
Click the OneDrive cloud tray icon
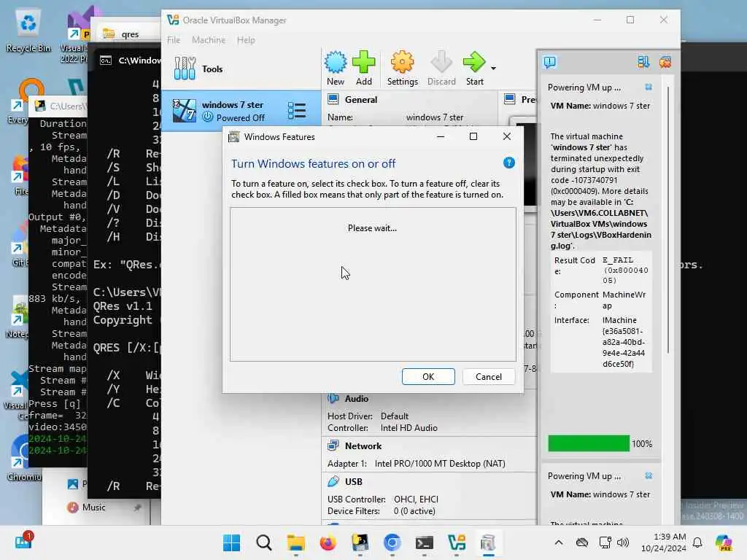click(x=581, y=542)
